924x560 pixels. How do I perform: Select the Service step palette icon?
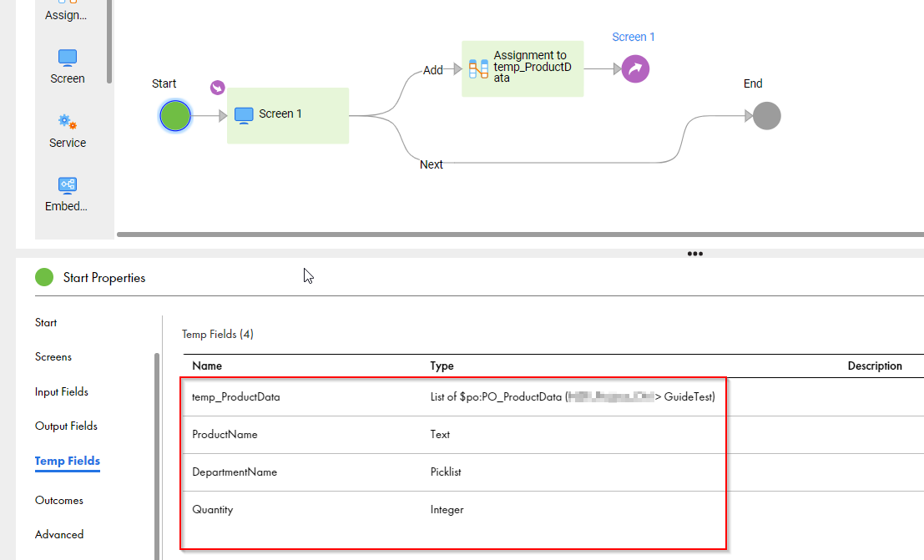(x=67, y=122)
